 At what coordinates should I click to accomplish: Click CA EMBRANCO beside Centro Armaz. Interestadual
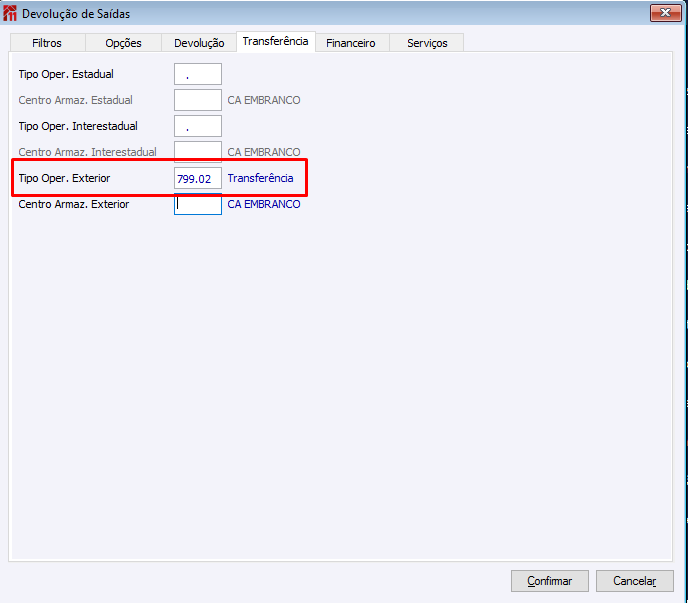264,152
